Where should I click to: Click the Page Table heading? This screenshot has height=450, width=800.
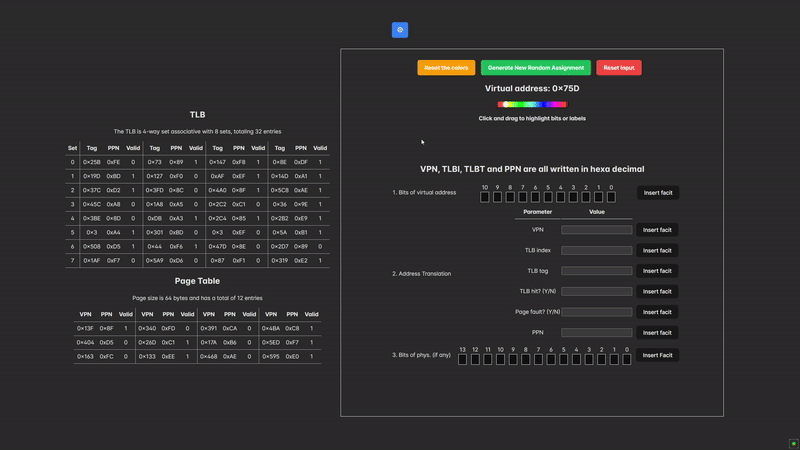point(197,281)
